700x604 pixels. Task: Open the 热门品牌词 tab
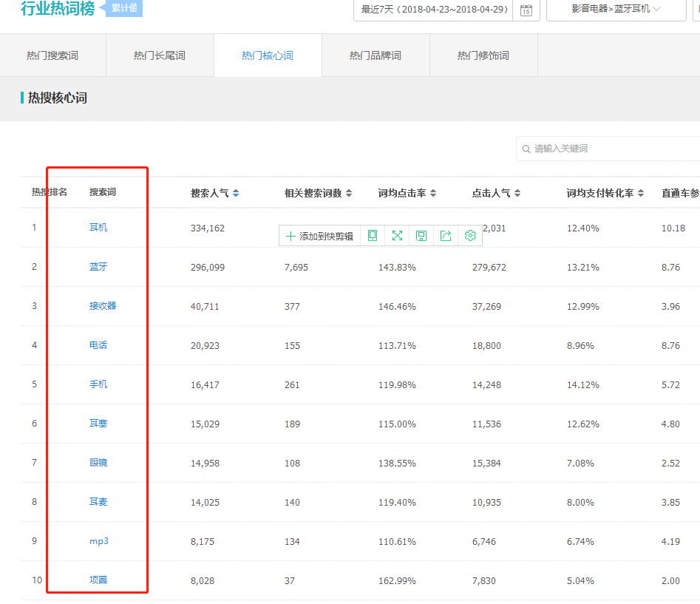pyautogui.click(x=376, y=55)
